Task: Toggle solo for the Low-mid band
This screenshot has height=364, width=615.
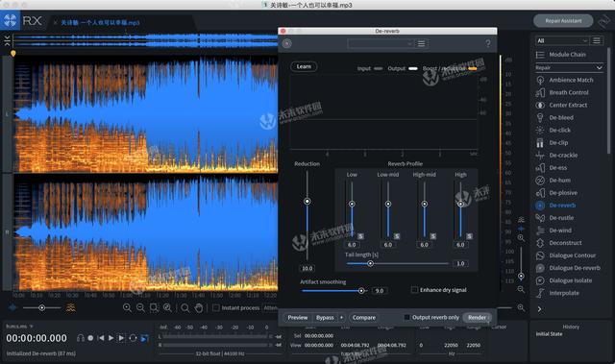Action: point(397,236)
